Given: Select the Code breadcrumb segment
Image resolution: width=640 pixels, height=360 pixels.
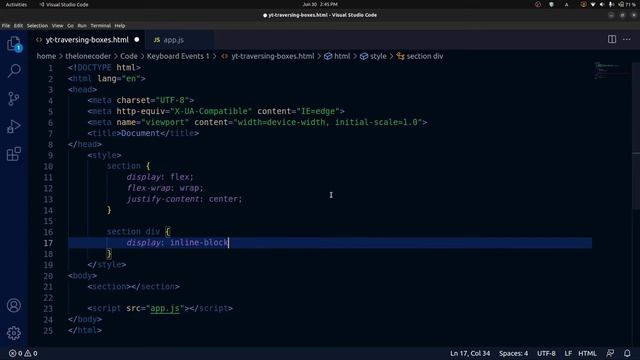Looking at the screenshot, I should pos(129,56).
